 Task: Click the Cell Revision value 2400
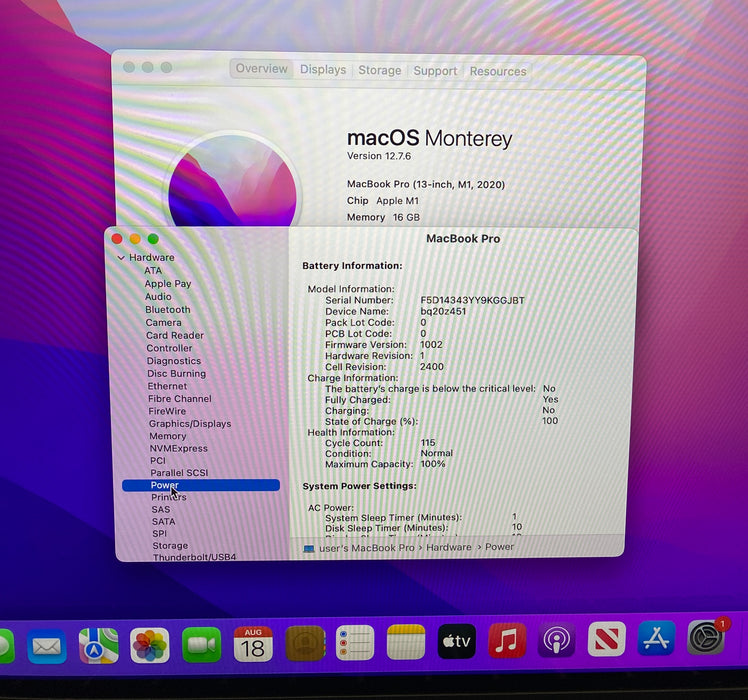[432, 366]
